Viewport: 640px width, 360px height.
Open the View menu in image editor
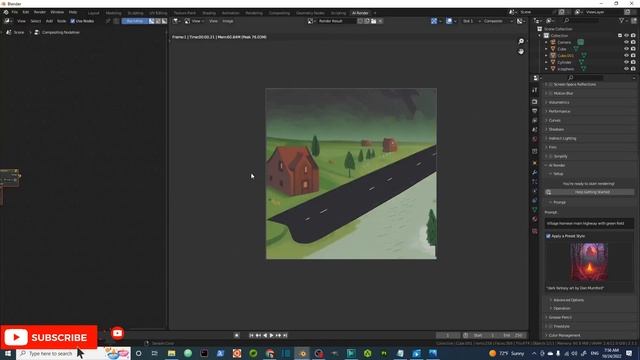coord(213,21)
